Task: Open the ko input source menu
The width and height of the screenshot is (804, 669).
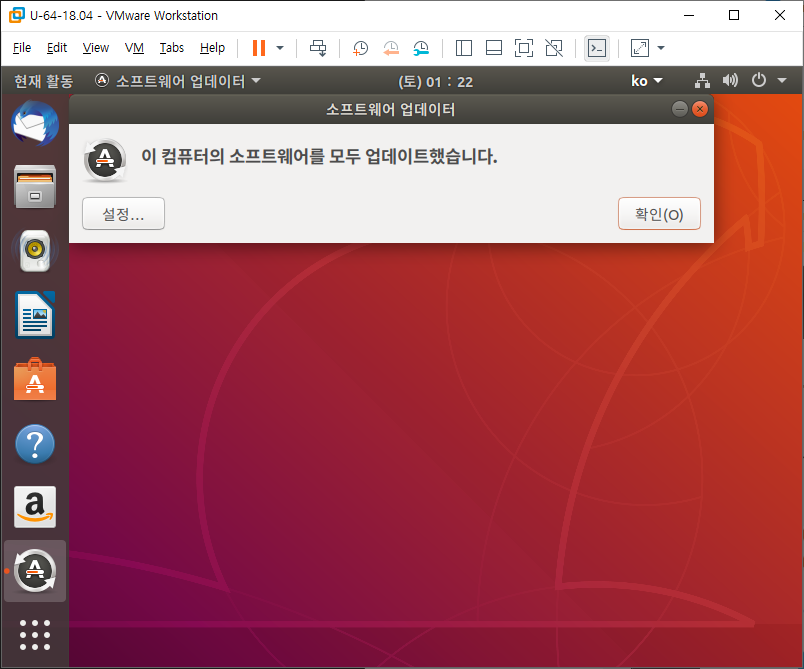Action: point(647,81)
